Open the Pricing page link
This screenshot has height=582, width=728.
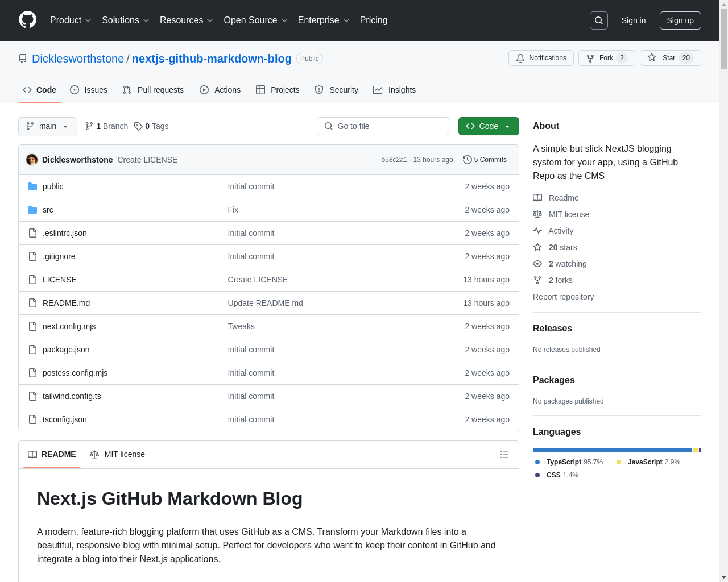pyautogui.click(x=374, y=20)
